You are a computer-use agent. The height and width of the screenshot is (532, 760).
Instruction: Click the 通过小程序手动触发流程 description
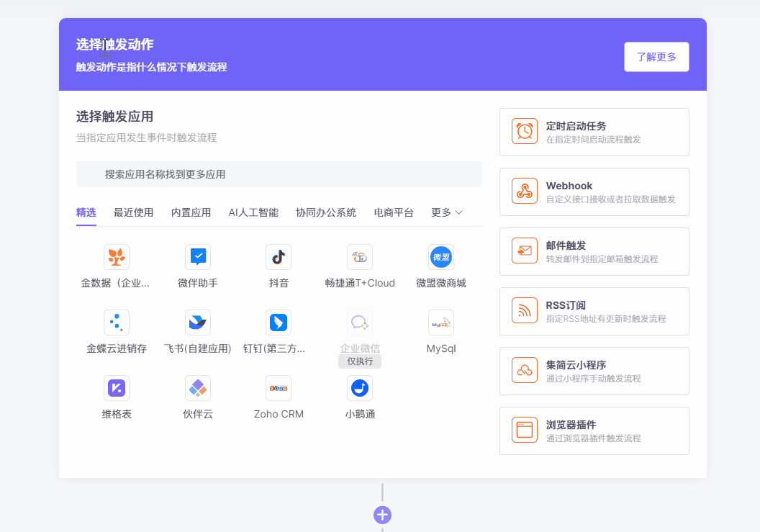pos(593,378)
